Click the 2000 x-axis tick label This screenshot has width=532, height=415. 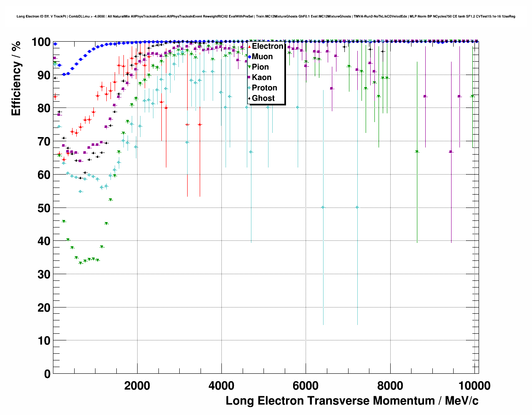(137, 386)
